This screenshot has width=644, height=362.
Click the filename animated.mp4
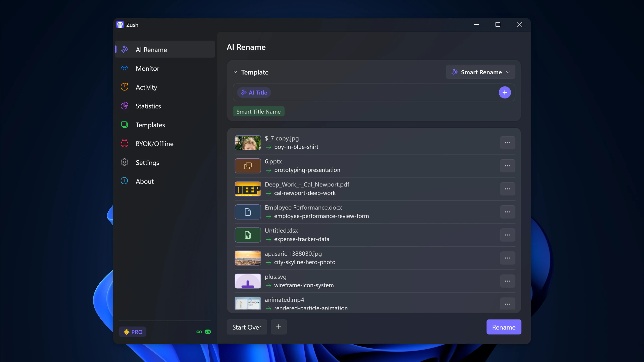tap(284, 300)
